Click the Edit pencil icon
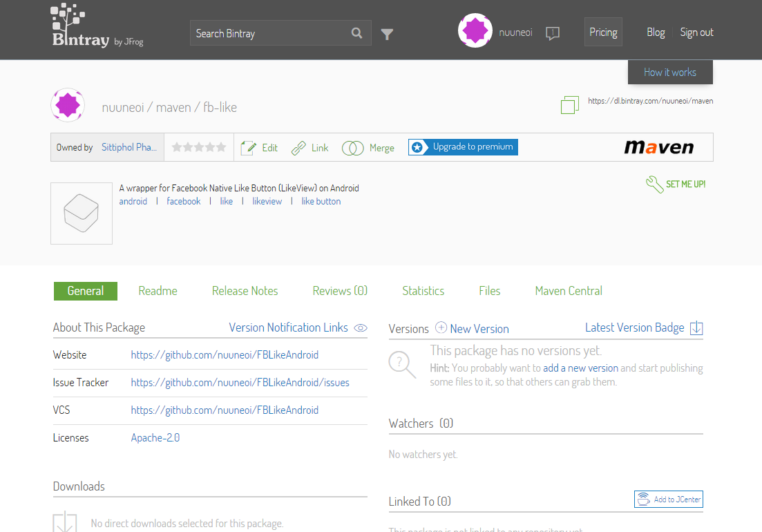The height and width of the screenshot is (532, 762). tap(248, 148)
